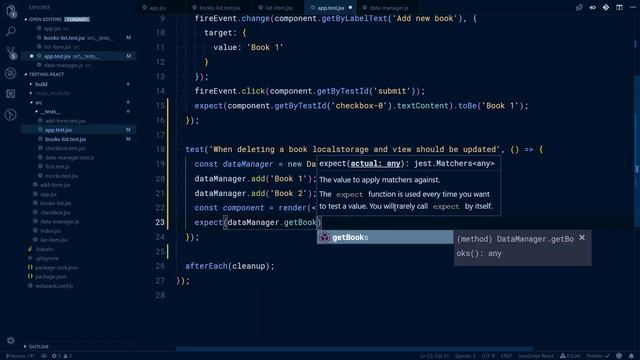Switch to the books-list.test.jsx editor tab
This screenshot has width=640, height=360.
219,8
